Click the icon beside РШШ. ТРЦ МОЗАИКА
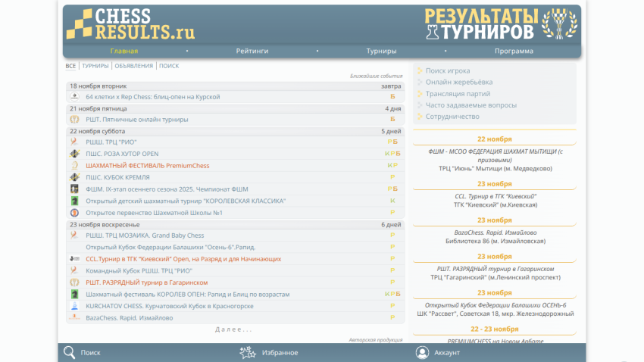Viewport: 644px width, 362px height. click(x=74, y=236)
